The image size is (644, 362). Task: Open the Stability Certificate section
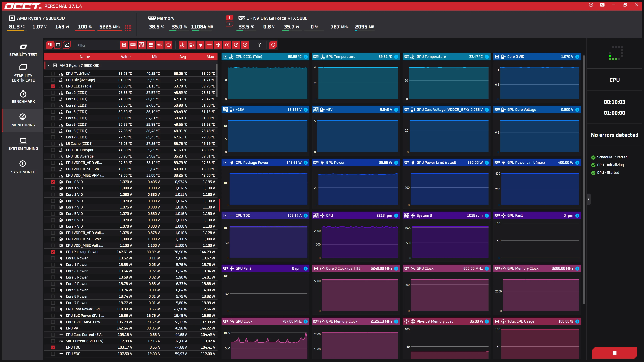pyautogui.click(x=23, y=73)
